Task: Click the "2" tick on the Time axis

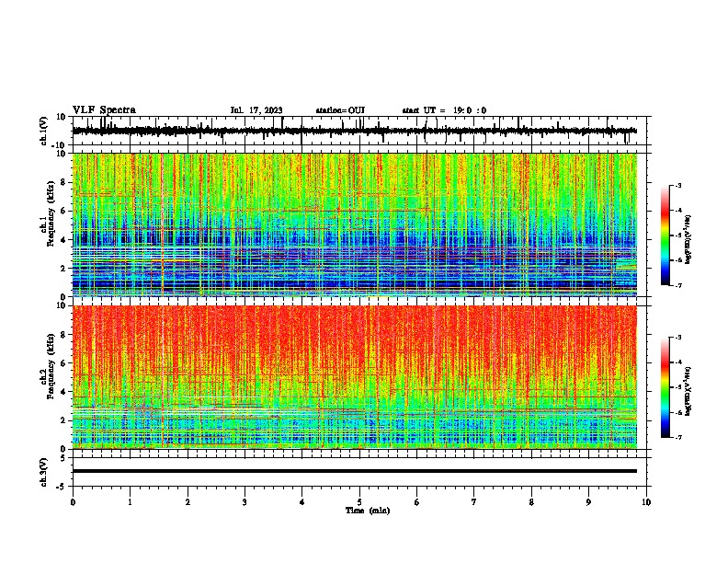Action: pos(188,502)
